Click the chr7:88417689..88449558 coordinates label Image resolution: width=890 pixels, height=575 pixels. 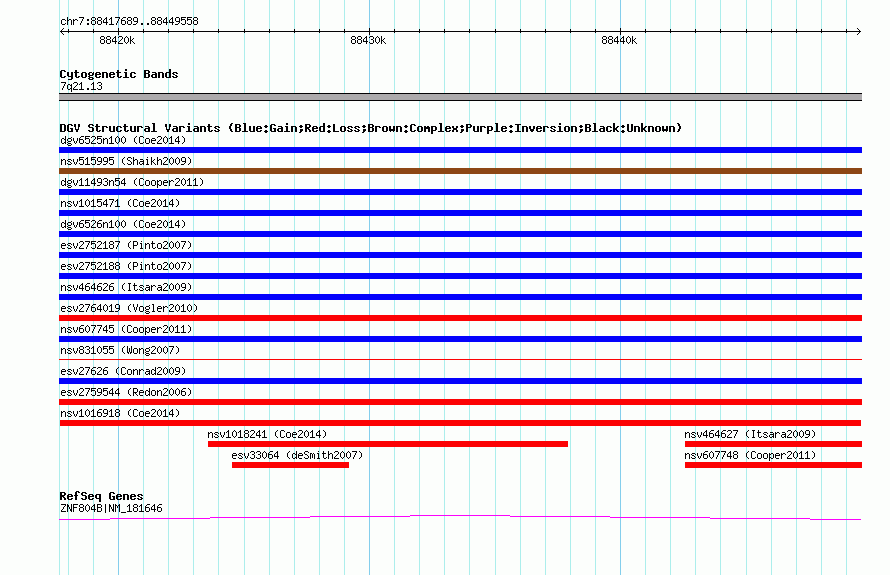[x=129, y=22]
